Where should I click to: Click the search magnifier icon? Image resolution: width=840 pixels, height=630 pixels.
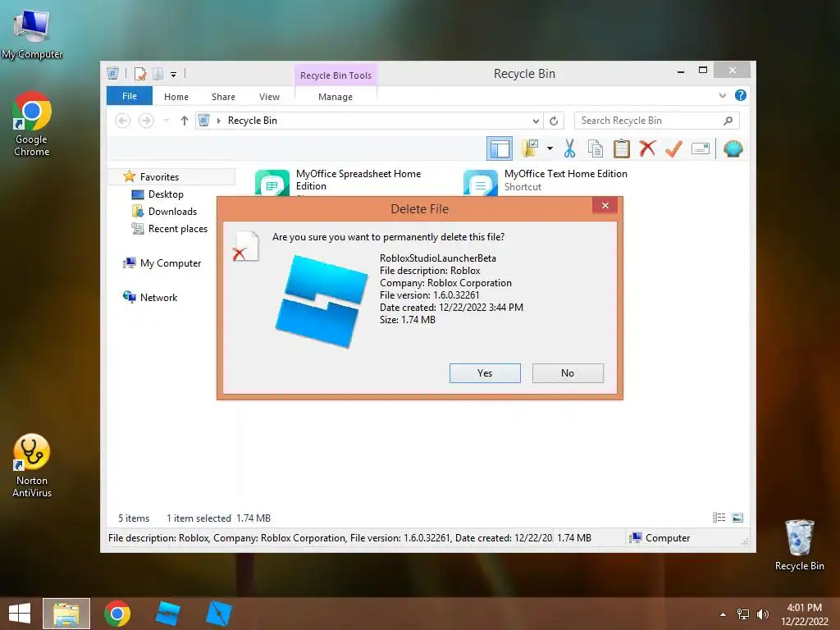pyautogui.click(x=728, y=121)
